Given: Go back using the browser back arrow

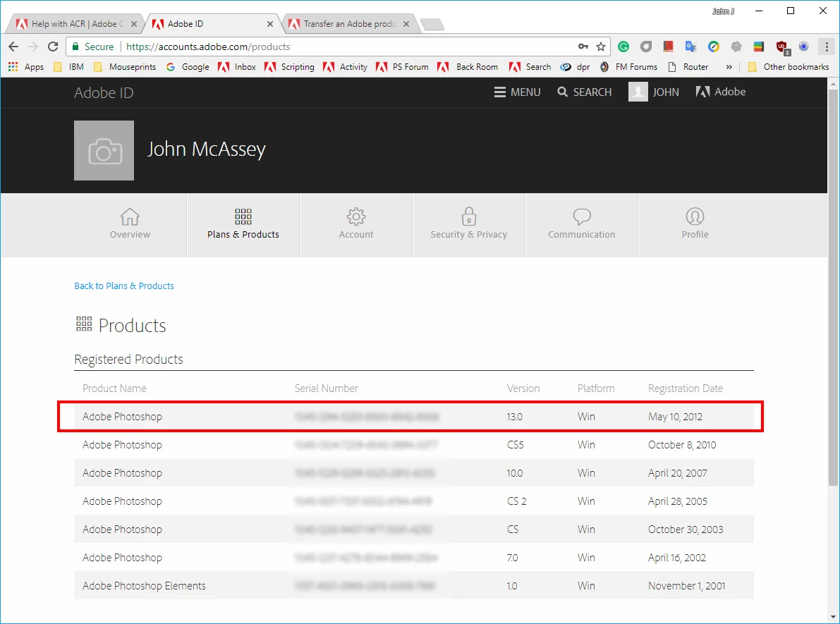Looking at the screenshot, I should (14, 47).
